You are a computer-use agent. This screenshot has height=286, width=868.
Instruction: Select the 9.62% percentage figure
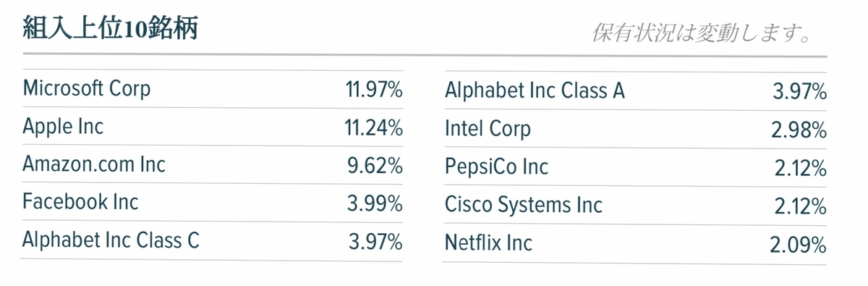(375, 165)
